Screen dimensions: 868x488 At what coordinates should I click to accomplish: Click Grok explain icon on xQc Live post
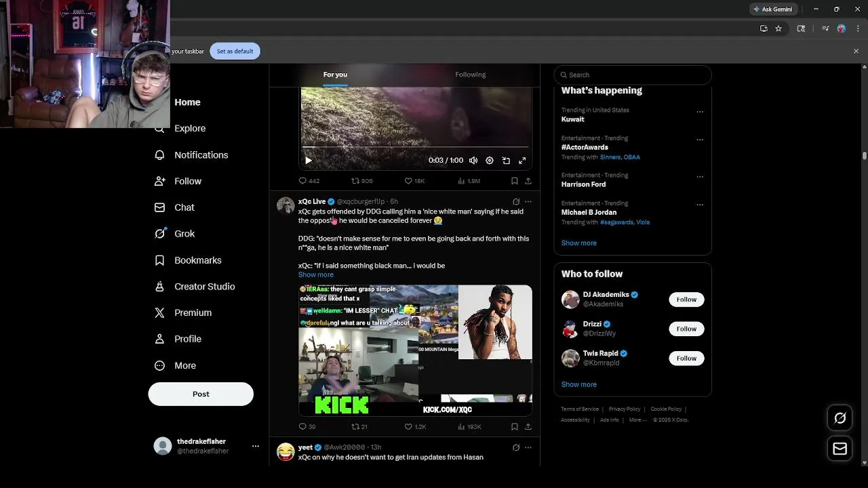click(516, 202)
